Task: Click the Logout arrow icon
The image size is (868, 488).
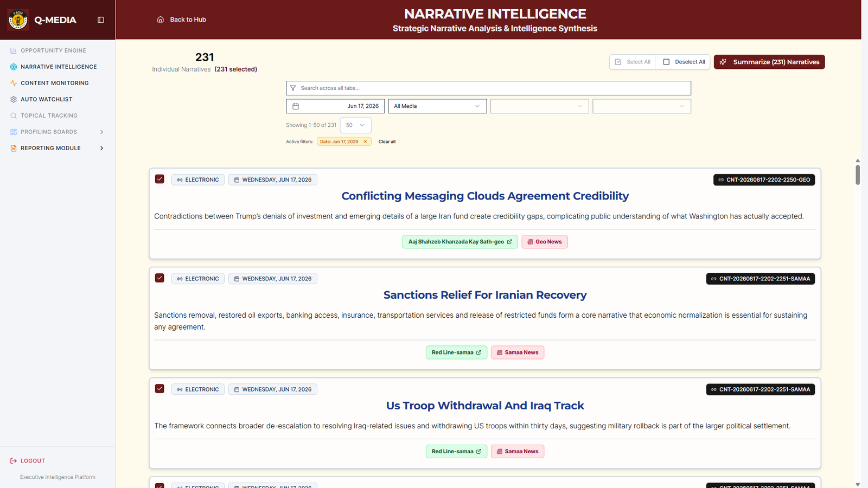Action: pos(14,461)
